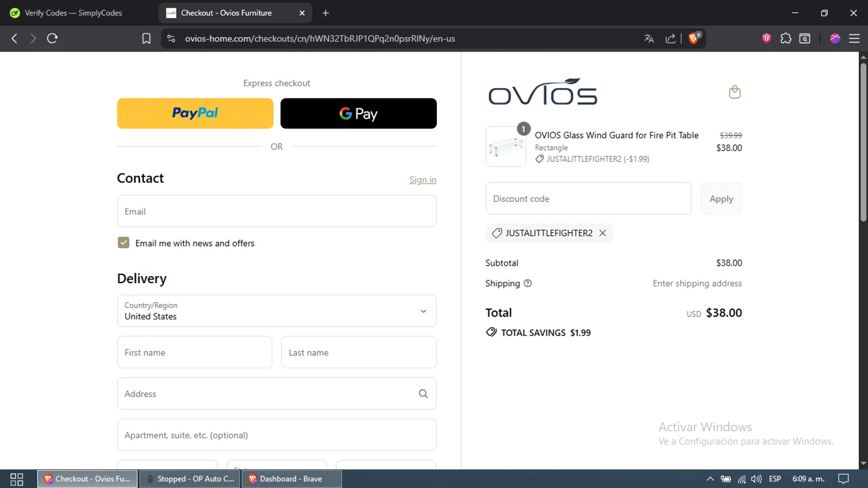Click the Shipping help question mark icon
This screenshot has height=488, width=868.
pos(527,284)
